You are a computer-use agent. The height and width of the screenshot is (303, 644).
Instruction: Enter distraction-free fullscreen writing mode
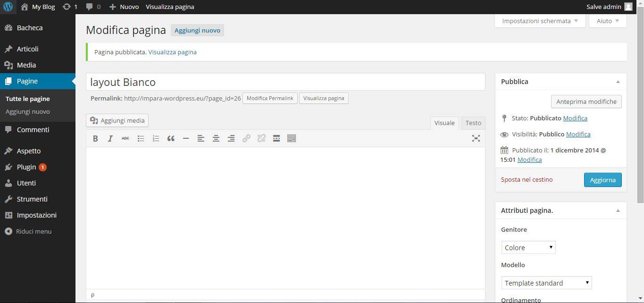(x=476, y=138)
